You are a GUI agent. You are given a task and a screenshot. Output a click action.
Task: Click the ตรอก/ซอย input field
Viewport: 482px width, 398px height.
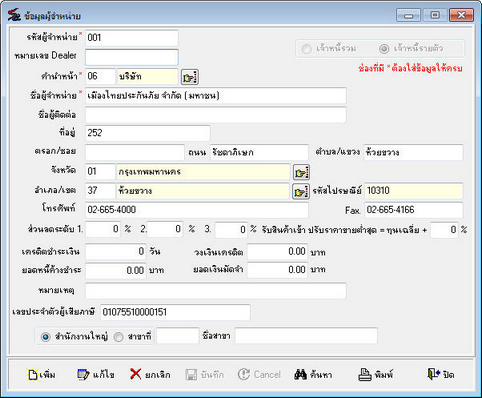[x=135, y=153]
